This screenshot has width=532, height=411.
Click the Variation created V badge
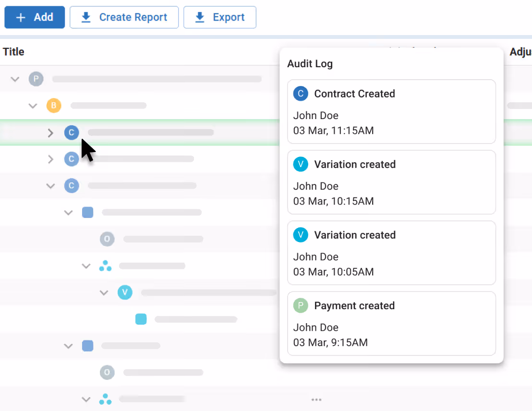point(301,164)
